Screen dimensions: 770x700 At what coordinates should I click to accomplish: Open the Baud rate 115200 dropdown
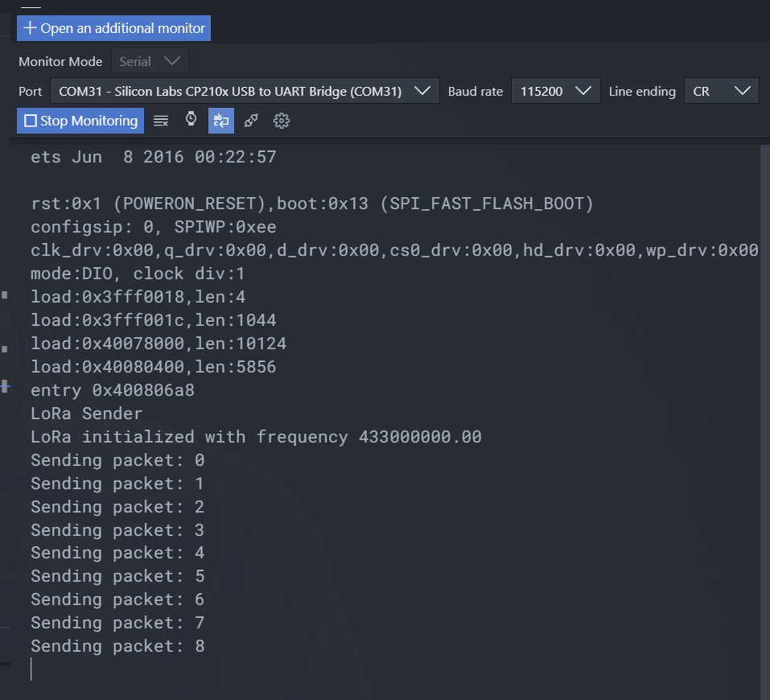[555, 92]
